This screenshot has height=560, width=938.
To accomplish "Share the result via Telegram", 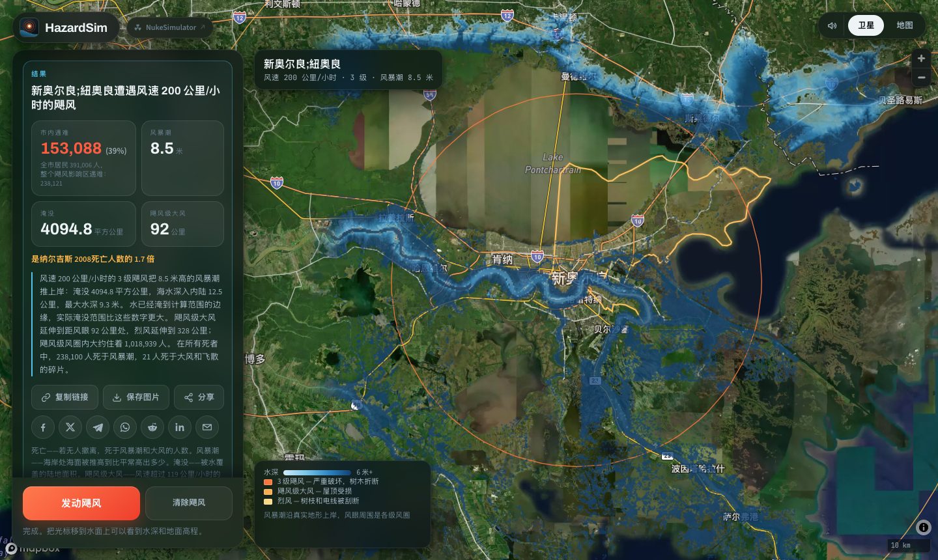I will (x=98, y=427).
